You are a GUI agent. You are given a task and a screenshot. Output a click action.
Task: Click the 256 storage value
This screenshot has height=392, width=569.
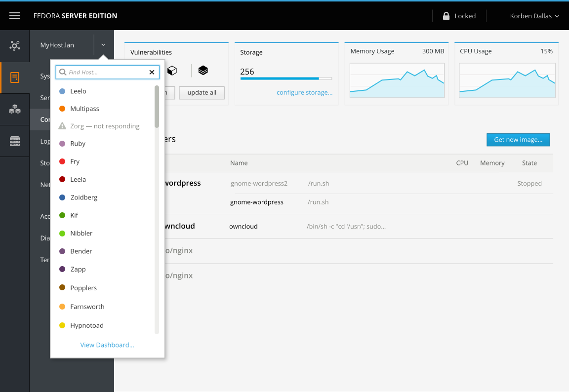(247, 72)
